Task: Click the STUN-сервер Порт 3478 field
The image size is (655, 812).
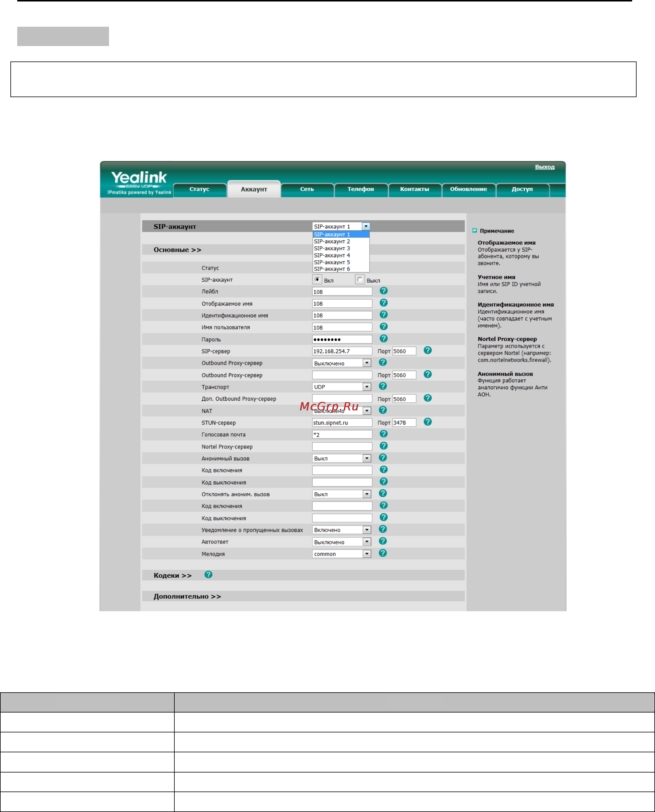Action: click(404, 423)
